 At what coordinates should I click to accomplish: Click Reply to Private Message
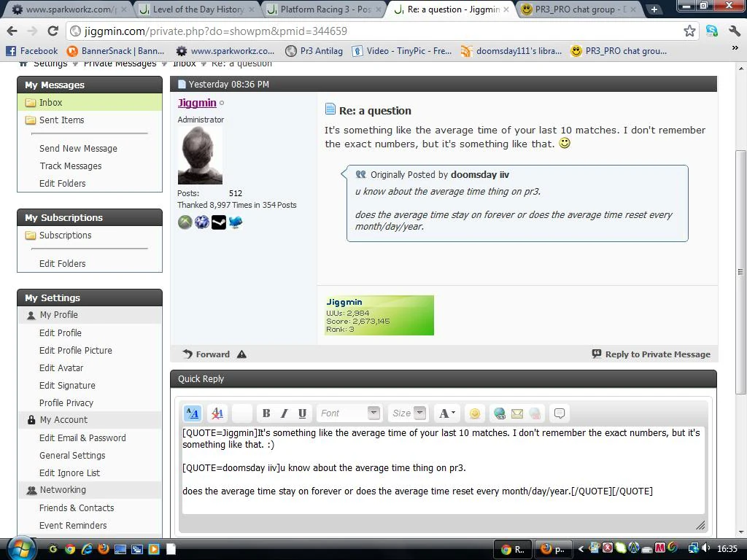click(x=657, y=354)
